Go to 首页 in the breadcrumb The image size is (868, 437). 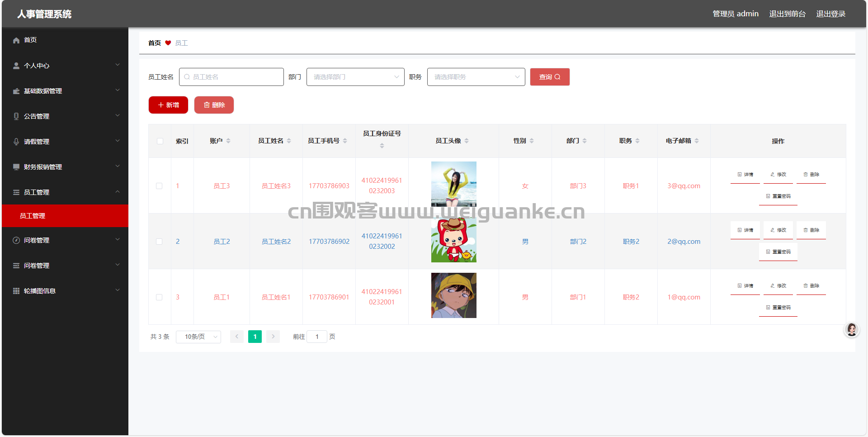click(x=155, y=43)
